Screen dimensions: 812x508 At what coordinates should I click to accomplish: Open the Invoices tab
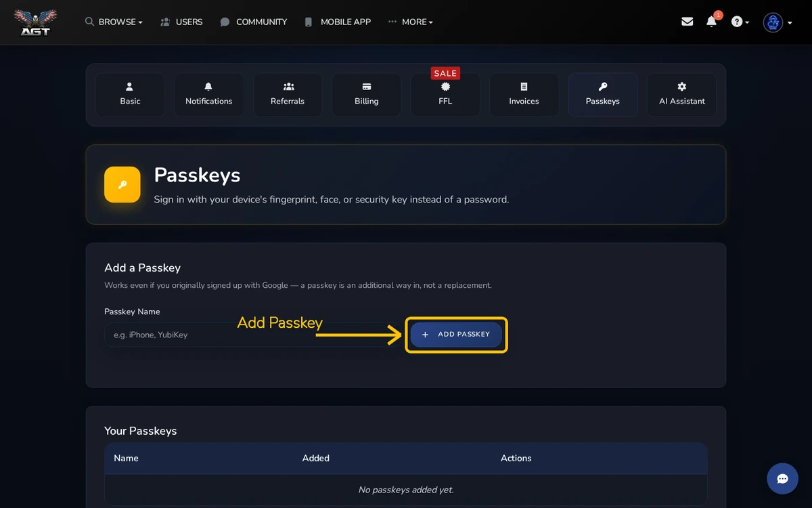(524, 95)
